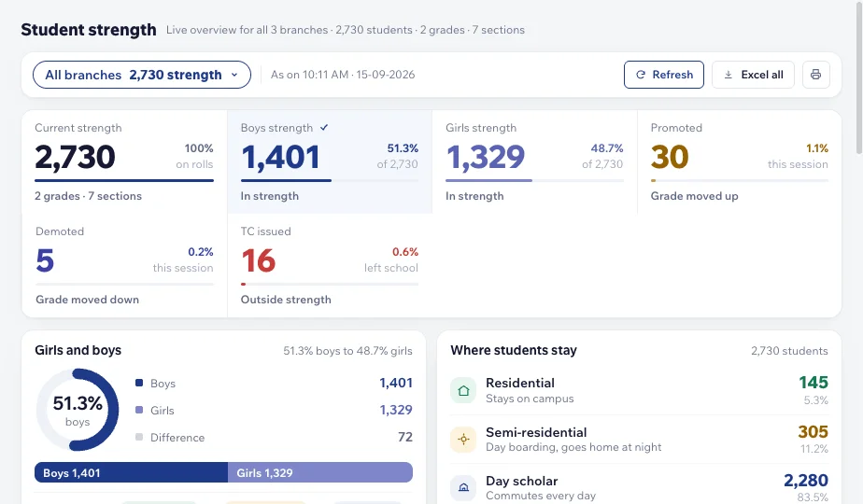Click the Residential house icon

pyautogui.click(x=463, y=391)
